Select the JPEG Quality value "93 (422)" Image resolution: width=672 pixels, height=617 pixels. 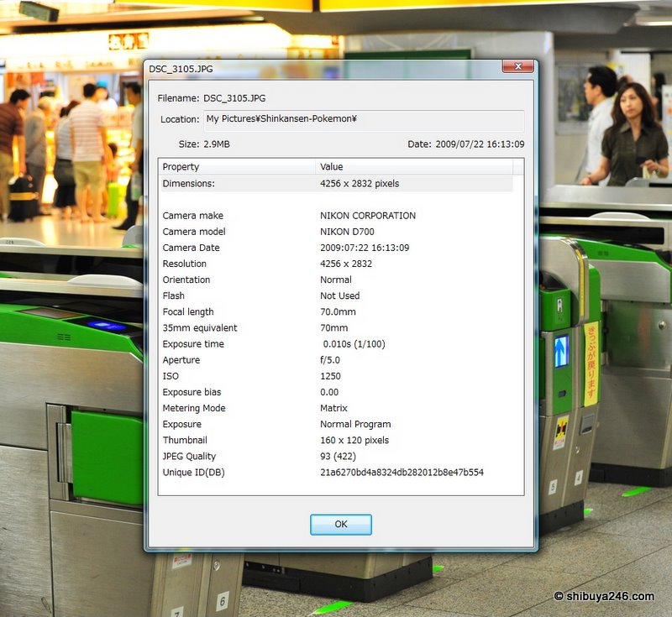(x=339, y=457)
